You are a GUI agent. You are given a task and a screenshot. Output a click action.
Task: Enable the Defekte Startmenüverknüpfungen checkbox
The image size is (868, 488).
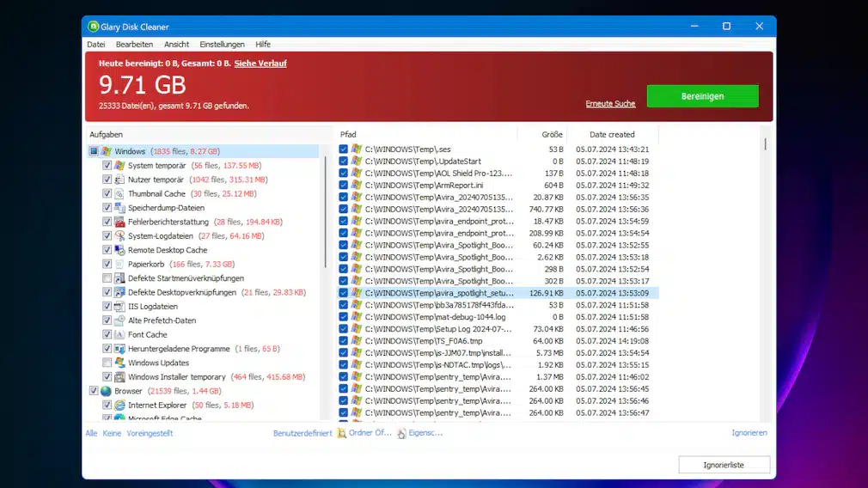107,278
